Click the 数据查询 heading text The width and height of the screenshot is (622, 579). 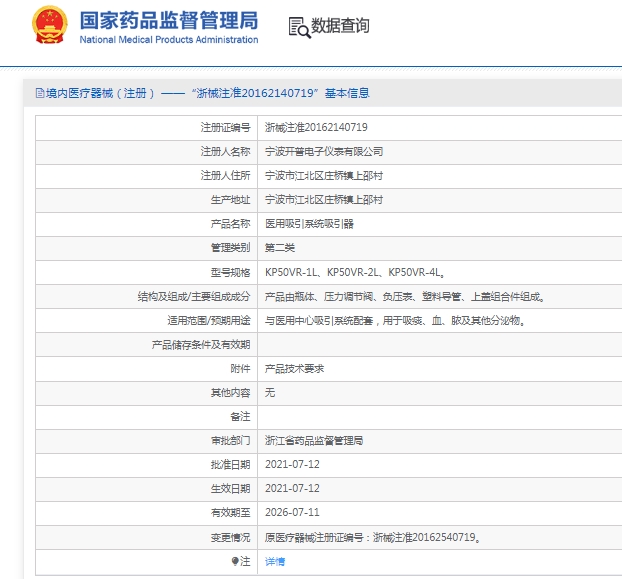(x=340, y=26)
